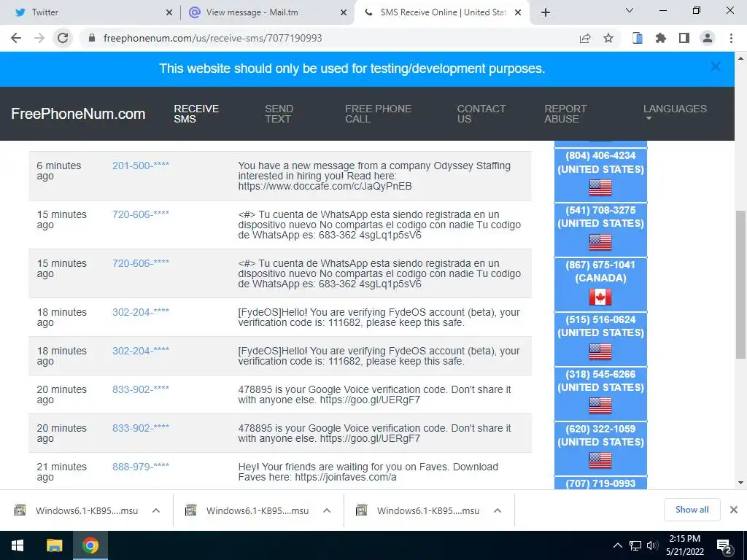This screenshot has width=747, height=560.
Task: Click 720-606-**** in second WhatsApp row
Action: point(141,263)
